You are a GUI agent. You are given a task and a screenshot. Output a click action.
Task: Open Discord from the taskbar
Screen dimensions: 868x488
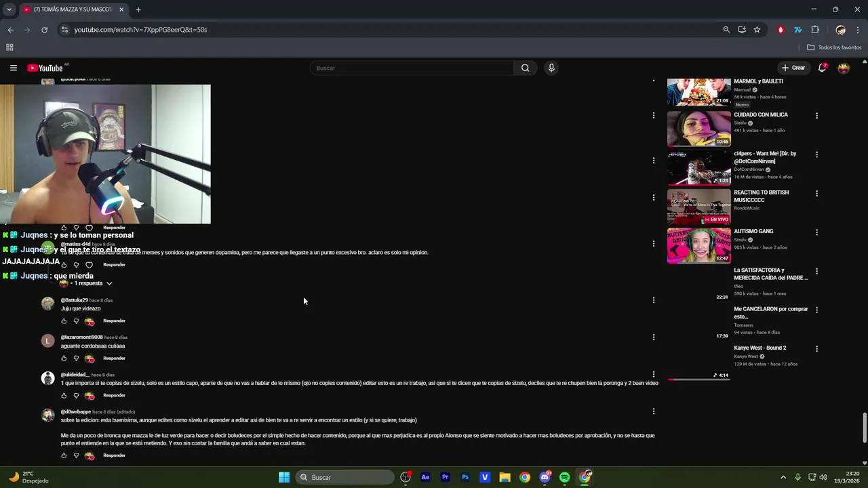point(545,477)
